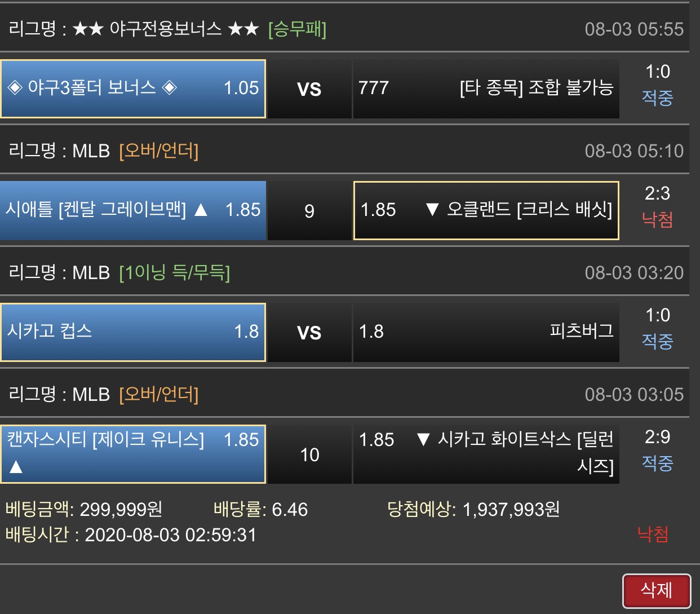
Task: Click the right diamond icon after 보너스
Action: click(x=169, y=87)
